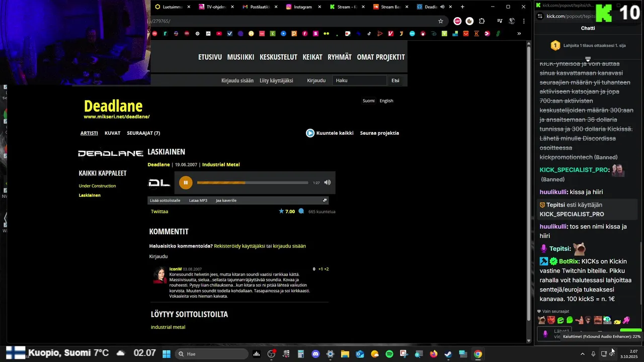This screenshot has width=644, height=362.
Task: Click Kuuntele kaikki play icon
Action: pos(310,133)
